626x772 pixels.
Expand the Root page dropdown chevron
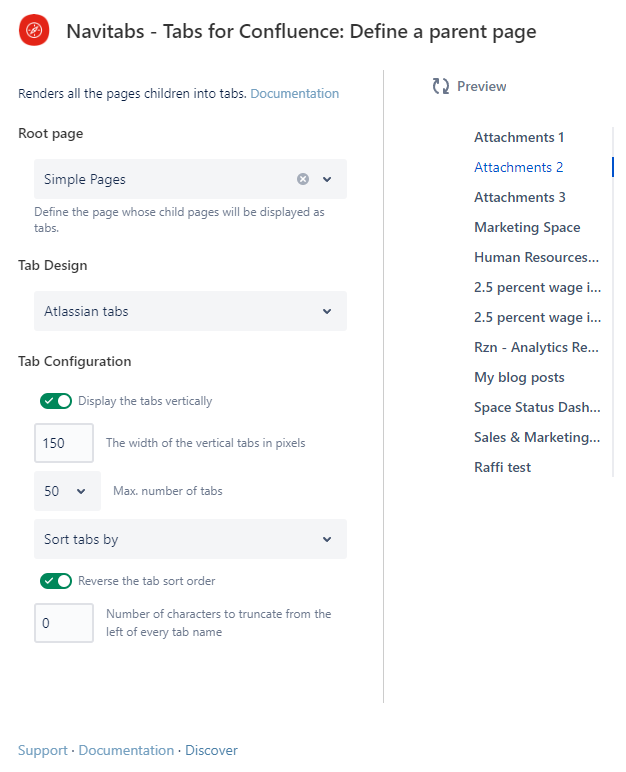tap(327, 179)
